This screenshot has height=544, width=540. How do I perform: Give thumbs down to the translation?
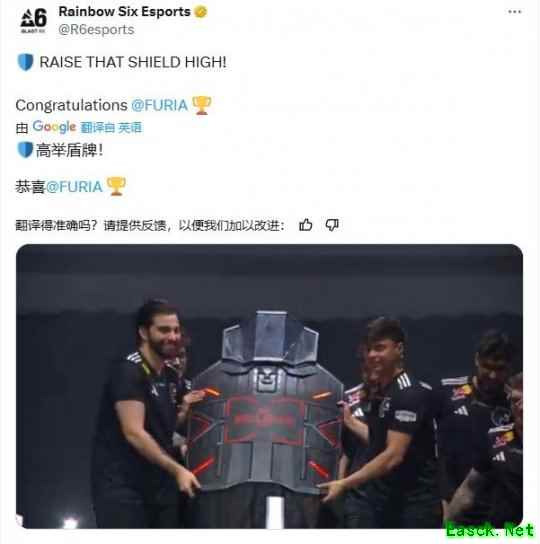(332, 225)
